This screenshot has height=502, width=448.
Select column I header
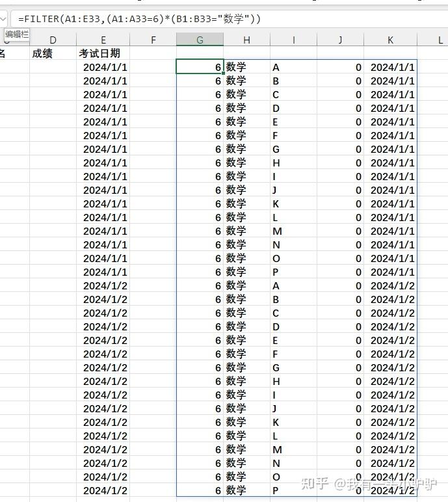[x=294, y=40]
